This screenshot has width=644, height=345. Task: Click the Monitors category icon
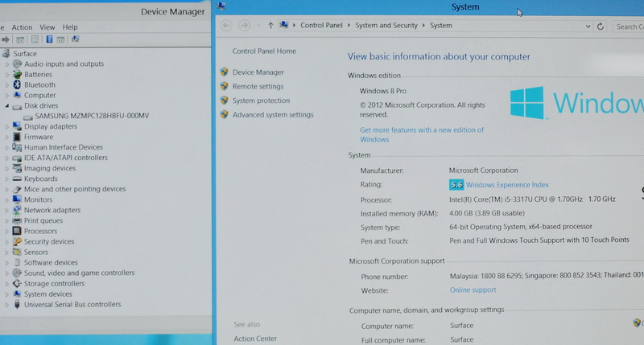tap(17, 199)
